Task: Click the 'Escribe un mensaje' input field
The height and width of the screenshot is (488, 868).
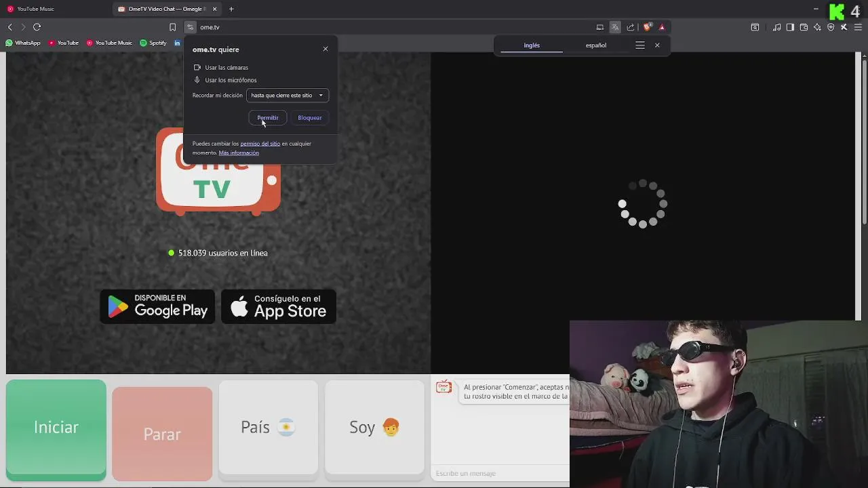Action: click(500, 473)
